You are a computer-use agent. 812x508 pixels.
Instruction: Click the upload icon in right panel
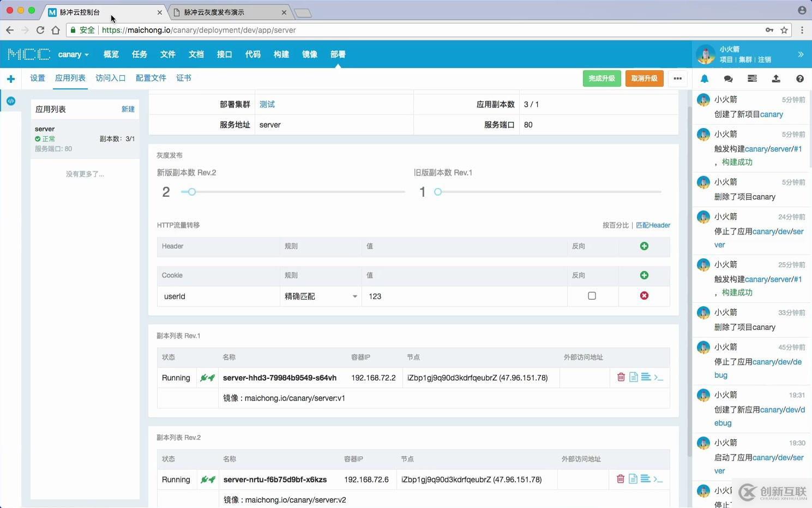tap(776, 78)
